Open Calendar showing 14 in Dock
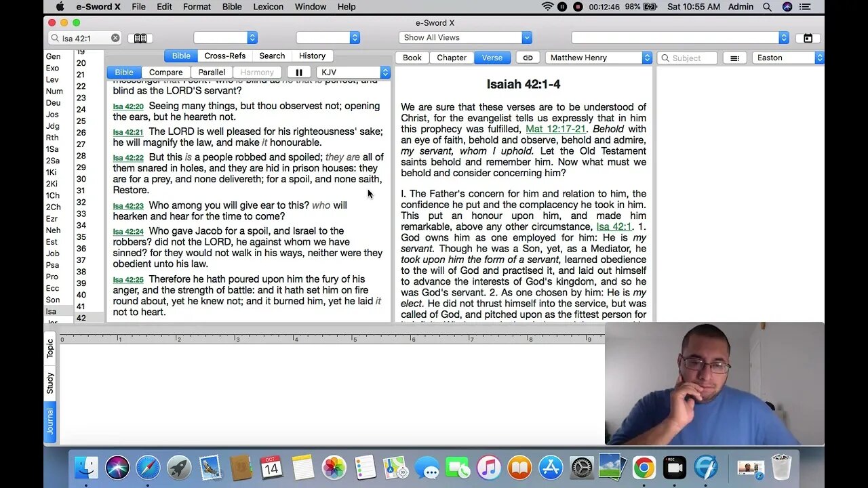The height and width of the screenshot is (488, 868). click(x=271, y=468)
